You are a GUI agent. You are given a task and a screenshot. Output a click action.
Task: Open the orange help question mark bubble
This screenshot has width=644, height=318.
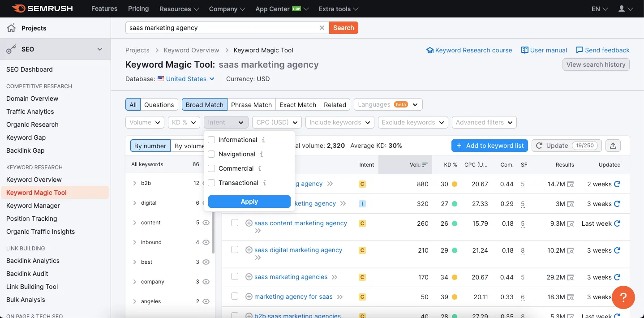click(x=623, y=297)
